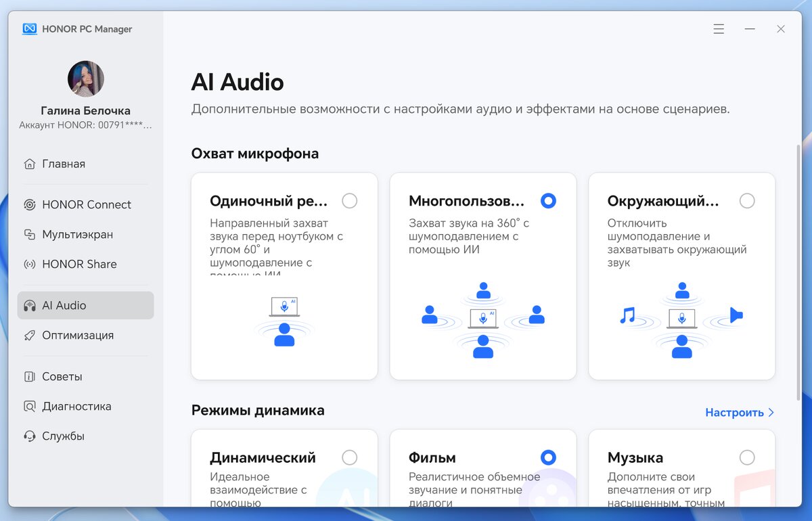The height and width of the screenshot is (521, 812).
Task: Click the Одиночный режим card title
Action: [269, 201]
